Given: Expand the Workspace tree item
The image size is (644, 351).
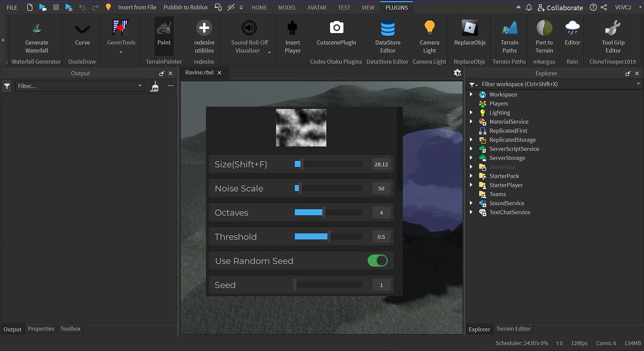Looking at the screenshot, I should coord(471,94).
